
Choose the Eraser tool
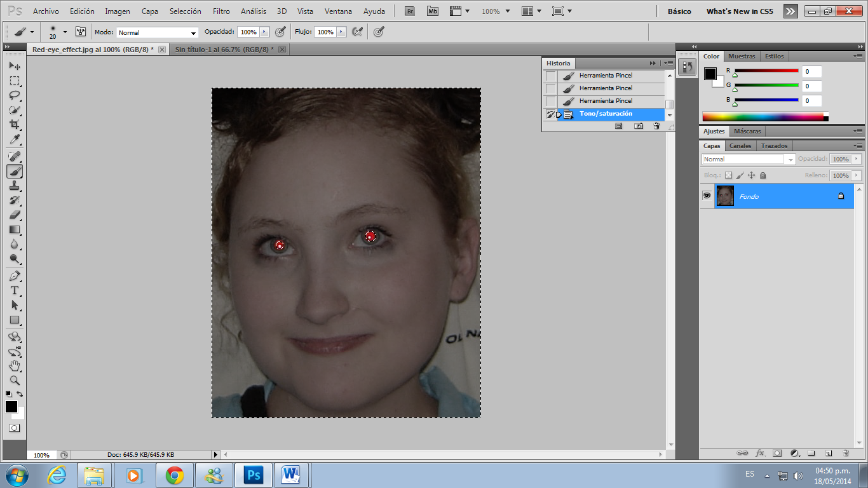[x=14, y=215]
